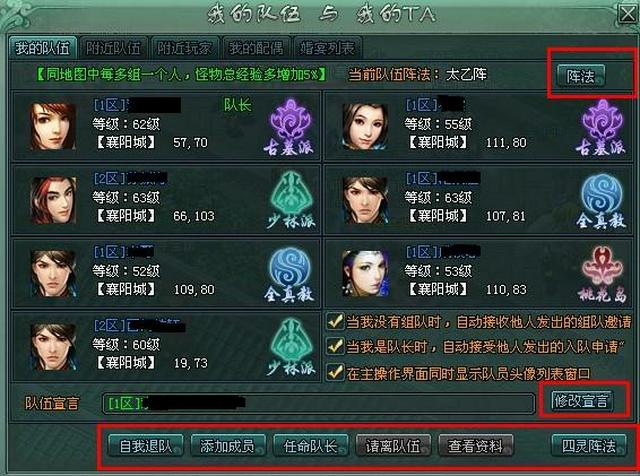The width and height of the screenshot is (640, 476).
Task: Open the 阵法 formation button
Action: click(x=581, y=76)
